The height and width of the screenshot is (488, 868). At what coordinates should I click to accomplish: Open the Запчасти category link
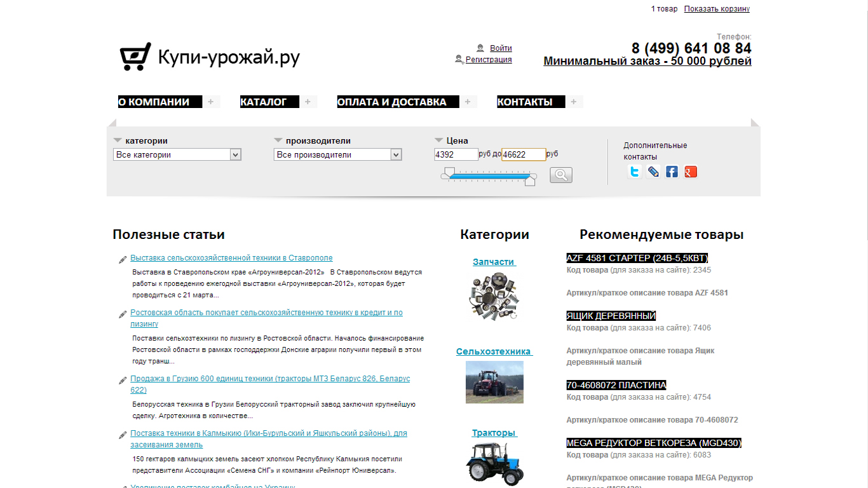(494, 262)
